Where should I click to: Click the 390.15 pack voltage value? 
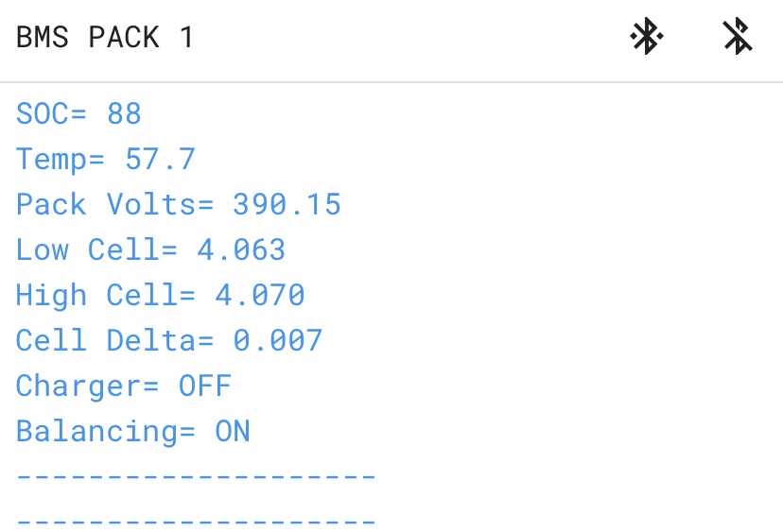point(287,204)
